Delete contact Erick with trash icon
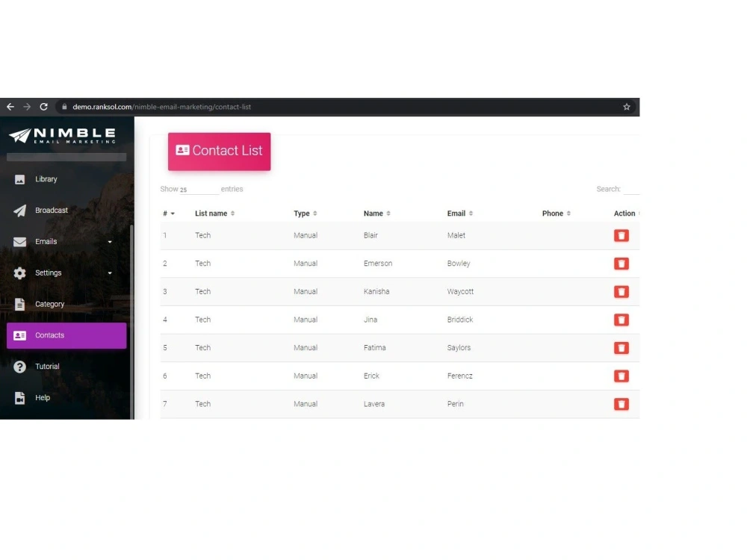Image resolution: width=747 pixels, height=560 pixels. [x=622, y=376]
